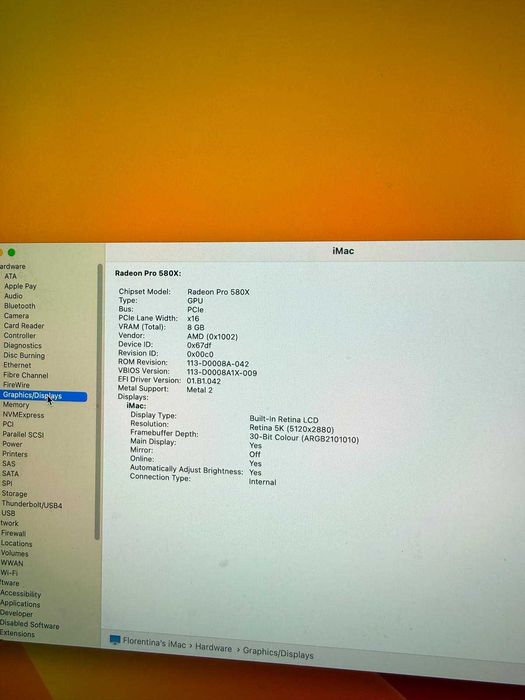Open the FireWire entry
The width and height of the screenshot is (525, 700).
16,385
